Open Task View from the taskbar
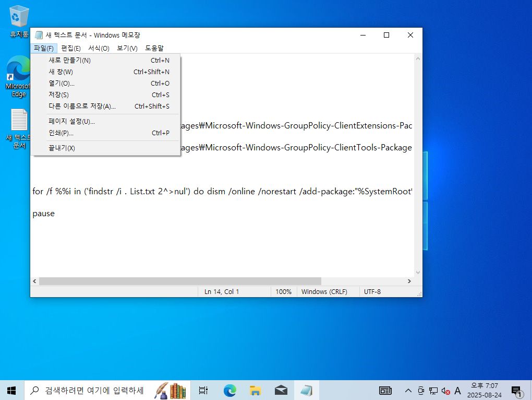The height and width of the screenshot is (400, 532). pyautogui.click(x=203, y=391)
